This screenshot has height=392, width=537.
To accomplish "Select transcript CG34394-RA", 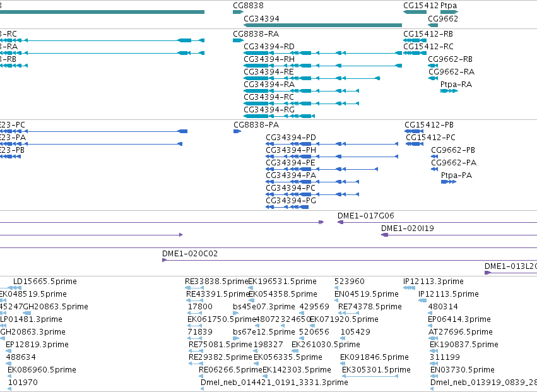I will point(269,85).
